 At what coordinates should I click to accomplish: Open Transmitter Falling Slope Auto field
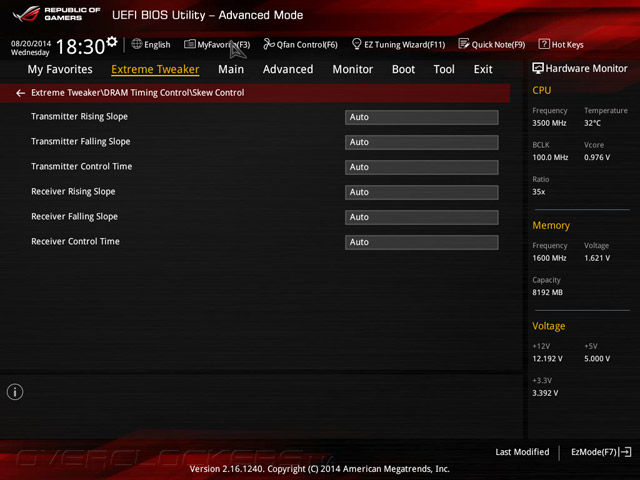pos(422,142)
